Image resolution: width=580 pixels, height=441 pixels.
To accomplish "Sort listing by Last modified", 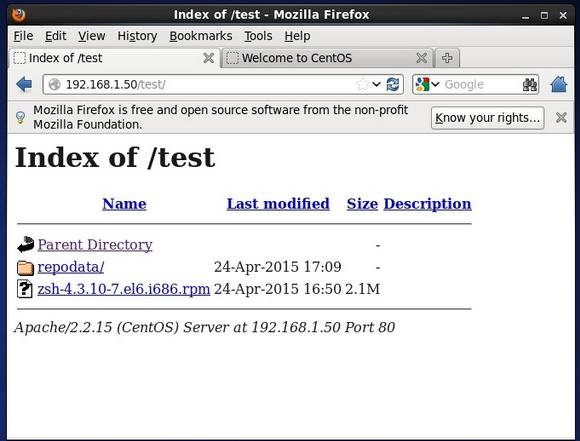I will pos(278,204).
